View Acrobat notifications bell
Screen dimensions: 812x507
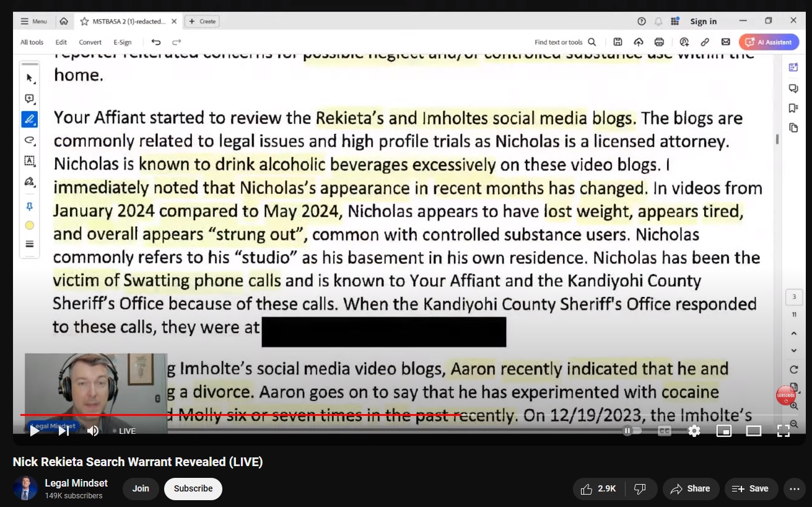[x=658, y=21]
